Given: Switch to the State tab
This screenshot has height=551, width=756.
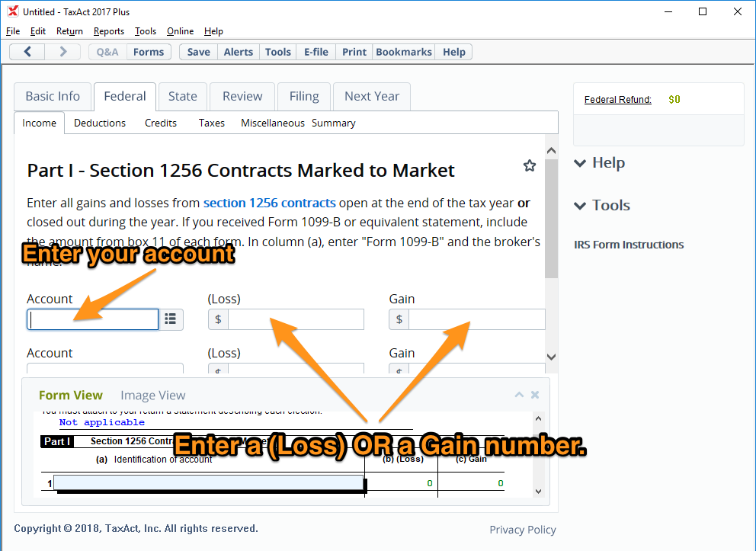Looking at the screenshot, I should (x=182, y=96).
